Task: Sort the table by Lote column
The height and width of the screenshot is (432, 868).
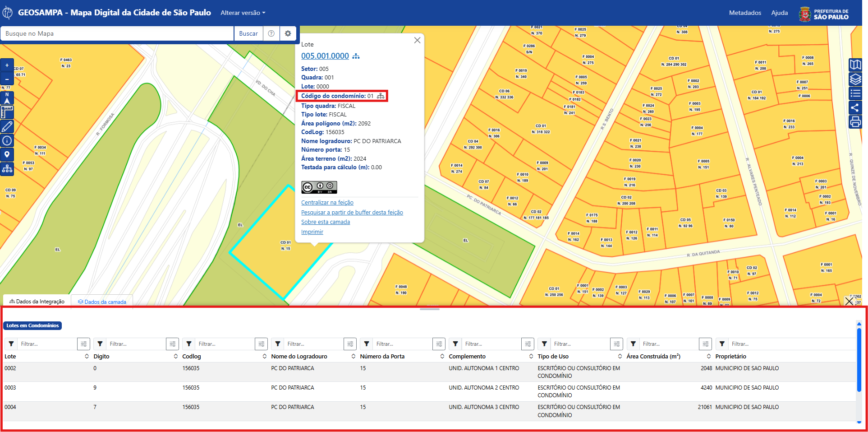Action: tap(87, 357)
